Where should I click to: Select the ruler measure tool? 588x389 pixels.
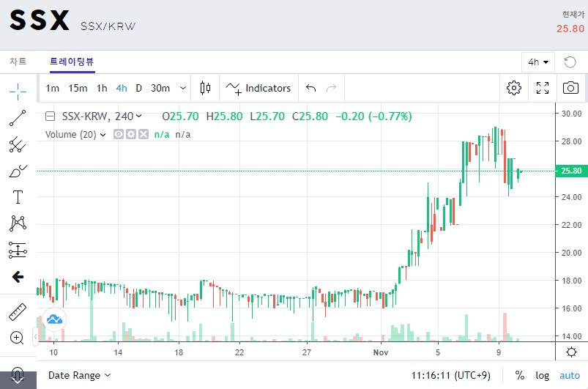tap(18, 312)
